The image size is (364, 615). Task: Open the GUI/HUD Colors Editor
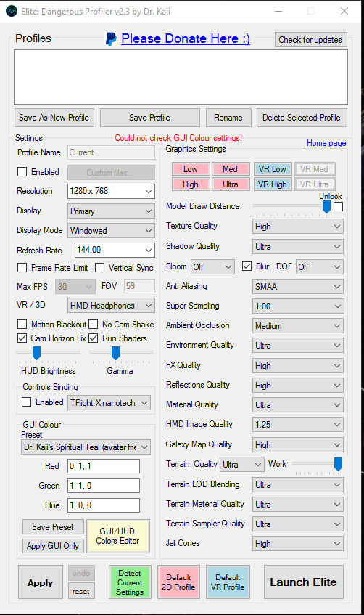coord(118,536)
